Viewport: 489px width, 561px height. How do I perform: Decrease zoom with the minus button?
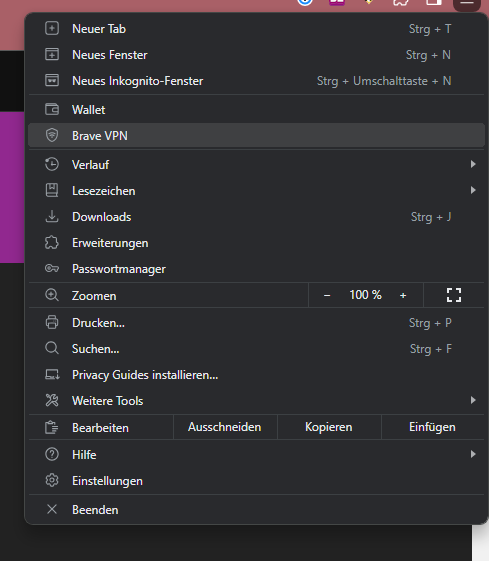pyautogui.click(x=327, y=296)
